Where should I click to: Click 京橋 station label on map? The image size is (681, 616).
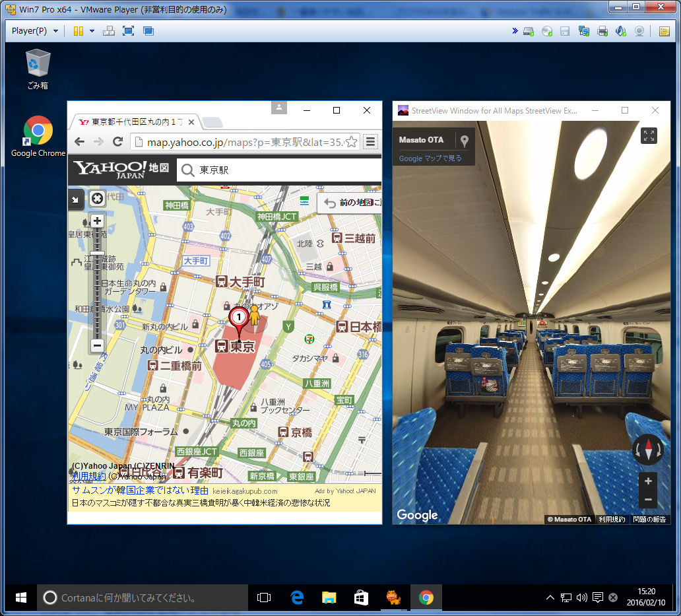click(295, 432)
